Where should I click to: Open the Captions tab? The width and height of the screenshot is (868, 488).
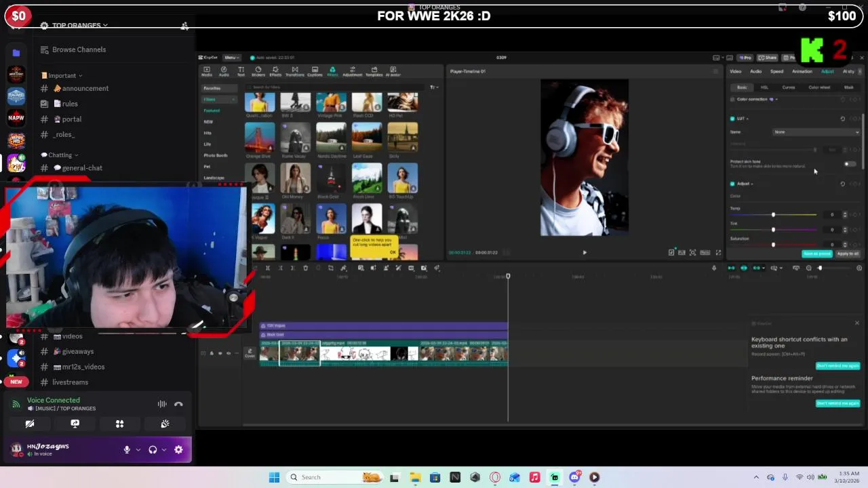coord(315,71)
